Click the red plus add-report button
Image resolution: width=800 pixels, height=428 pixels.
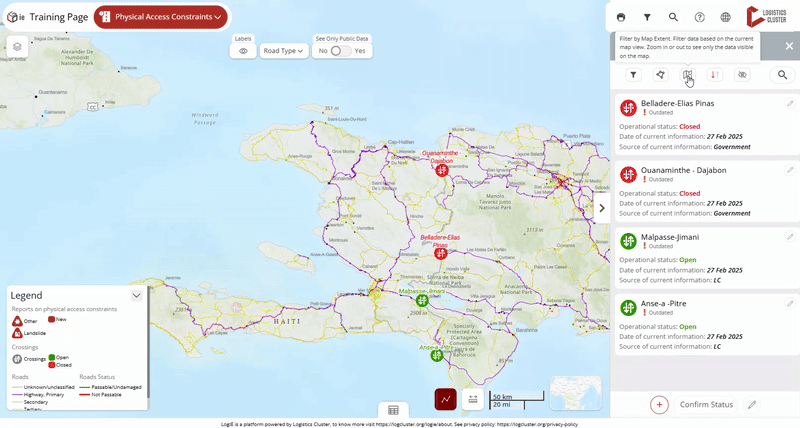(x=659, y=405)
